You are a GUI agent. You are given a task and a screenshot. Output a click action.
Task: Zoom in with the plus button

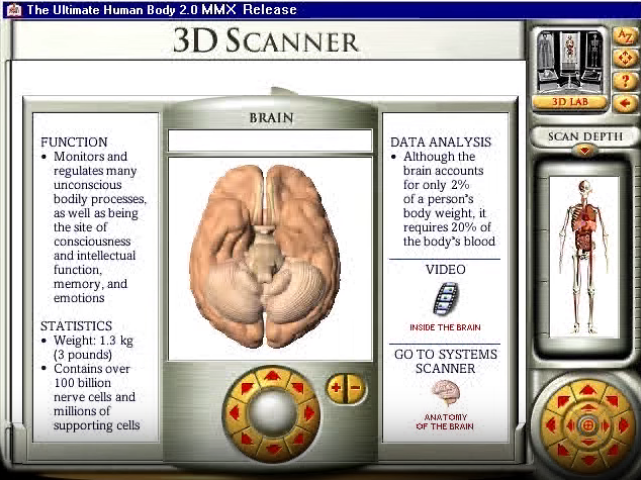pos(336,387)
